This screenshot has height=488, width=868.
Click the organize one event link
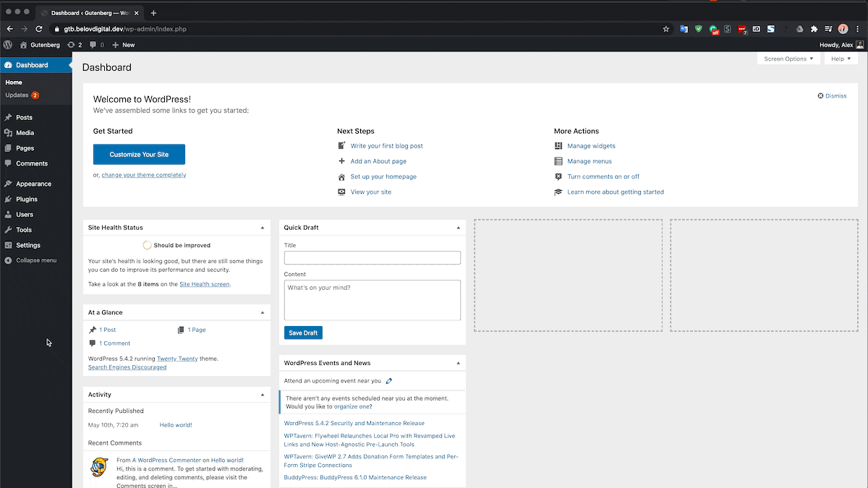pyautogui.click(x=351, y=406)
